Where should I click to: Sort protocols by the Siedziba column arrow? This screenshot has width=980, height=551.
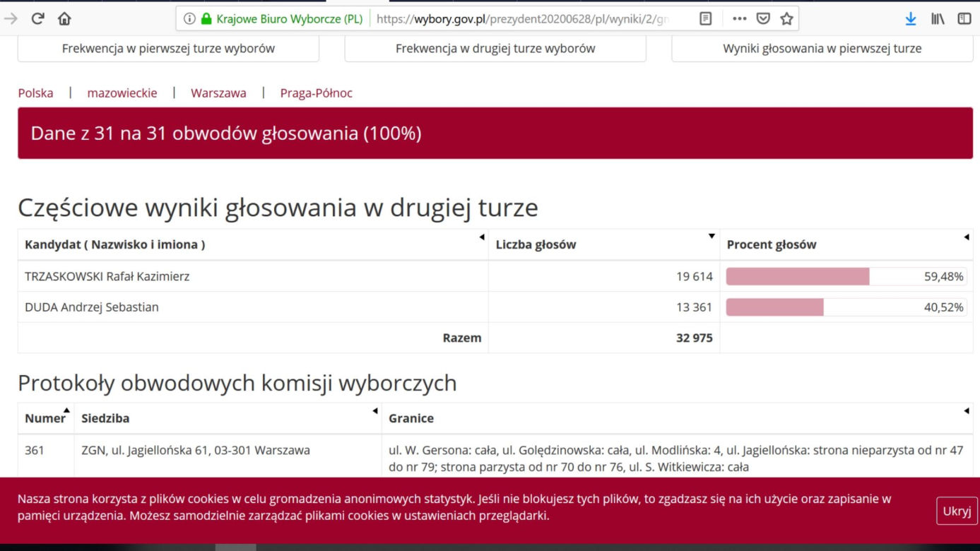374,410
